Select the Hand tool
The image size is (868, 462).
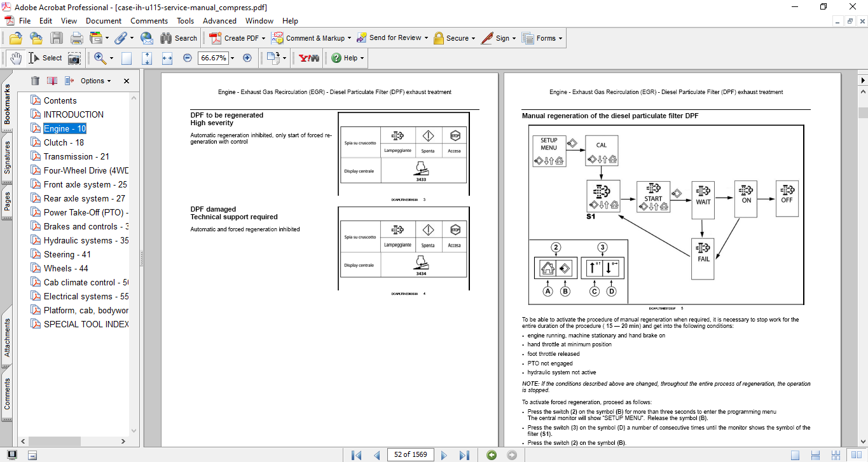pos(15,58)
